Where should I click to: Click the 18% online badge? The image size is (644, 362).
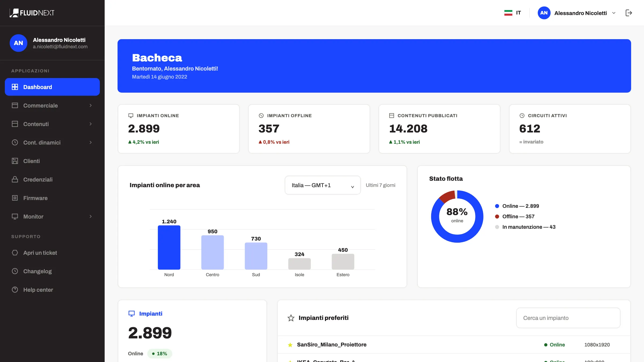[x=160, y=354]
